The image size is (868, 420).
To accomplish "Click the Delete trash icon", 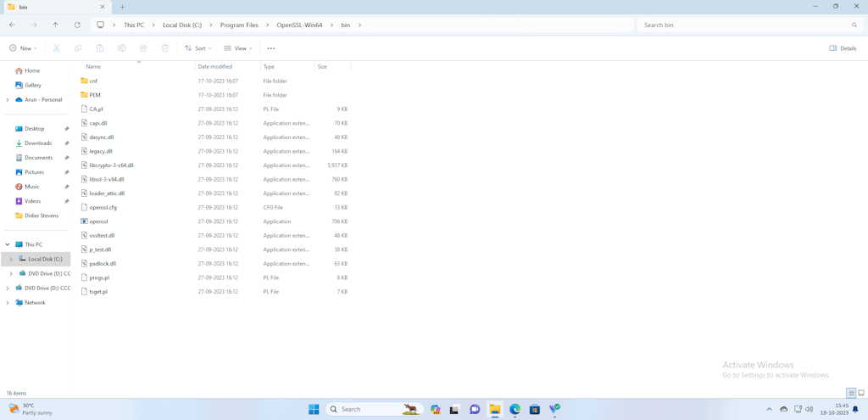I will point(164,48).
